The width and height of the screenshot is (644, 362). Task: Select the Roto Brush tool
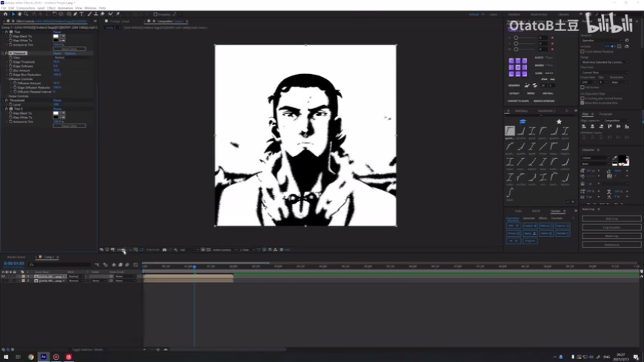110,14
